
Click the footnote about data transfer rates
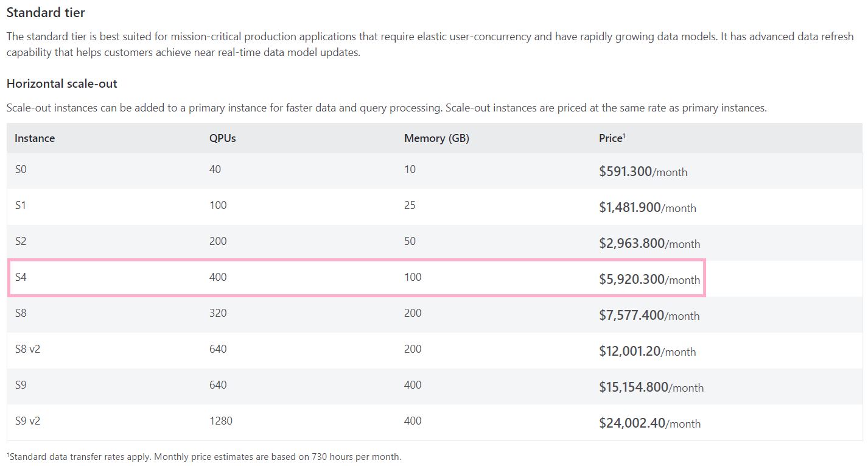point(204,456)
